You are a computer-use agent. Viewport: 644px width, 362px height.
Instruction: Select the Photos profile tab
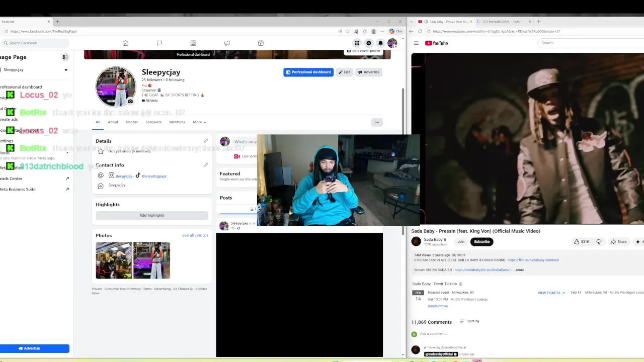pos(132,122)
